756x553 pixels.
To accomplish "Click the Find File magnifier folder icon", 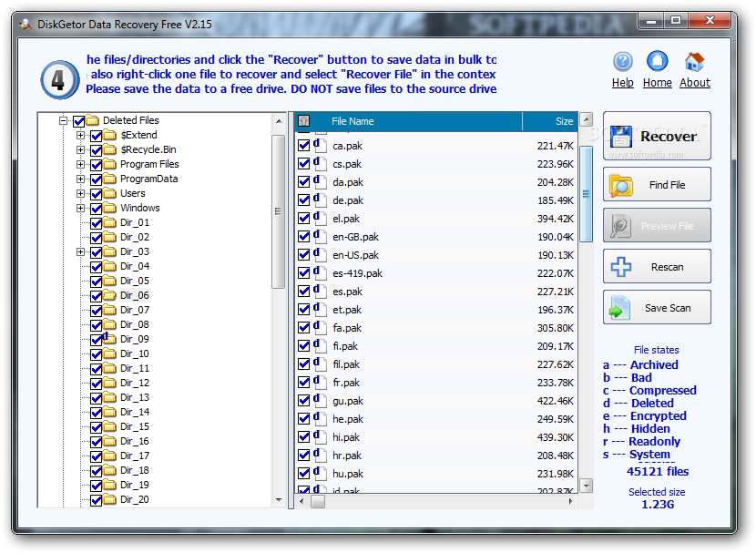I will (x=620, y=185).
